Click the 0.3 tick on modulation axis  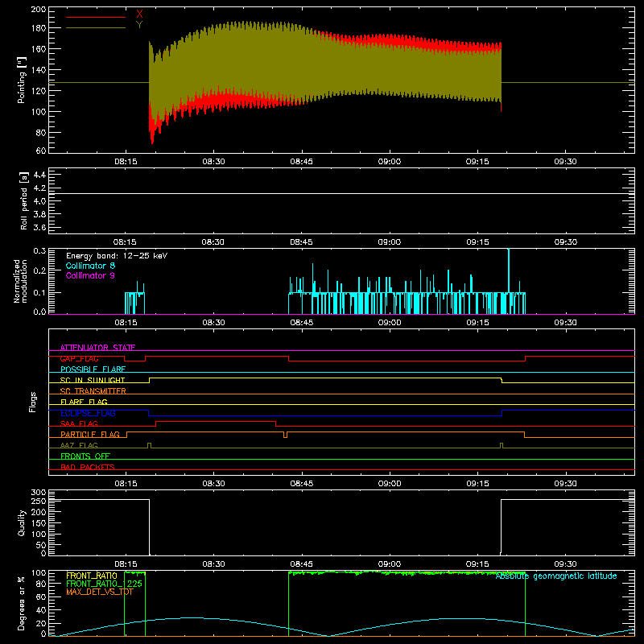tap(39, 250)
